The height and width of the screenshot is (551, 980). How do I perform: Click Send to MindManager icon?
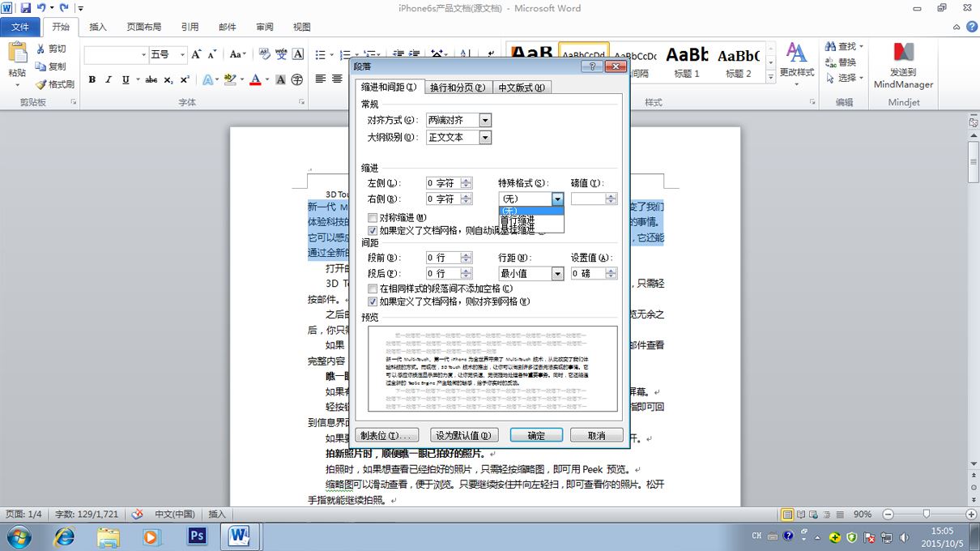point(903,53)
